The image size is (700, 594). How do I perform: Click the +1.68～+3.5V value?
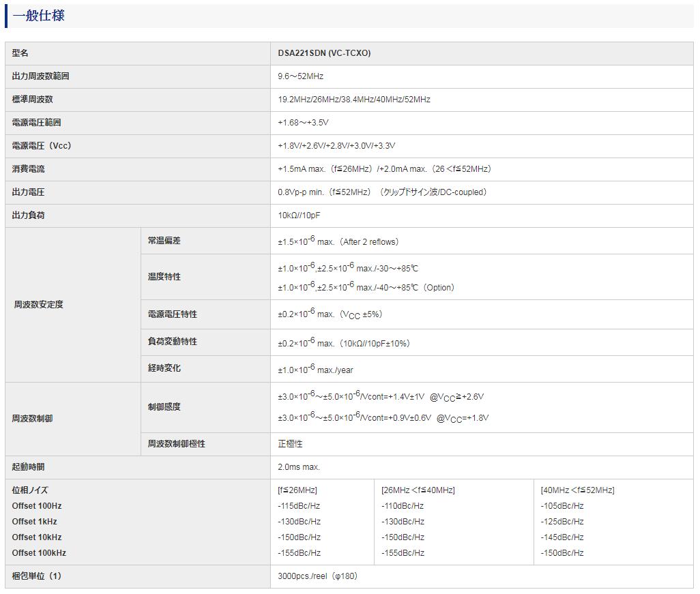303,123
